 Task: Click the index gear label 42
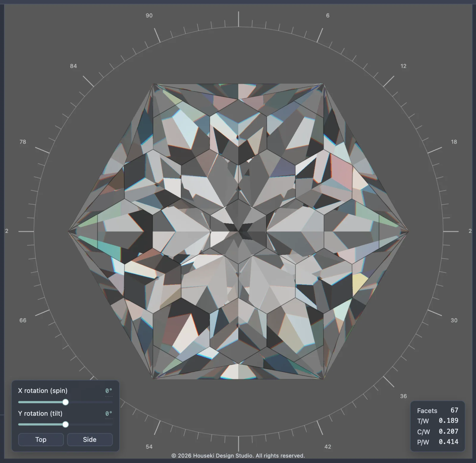pyautogui.click(x=328, y=447)
